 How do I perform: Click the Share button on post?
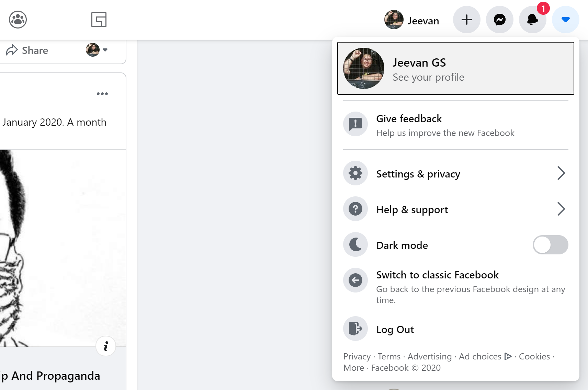27,50
